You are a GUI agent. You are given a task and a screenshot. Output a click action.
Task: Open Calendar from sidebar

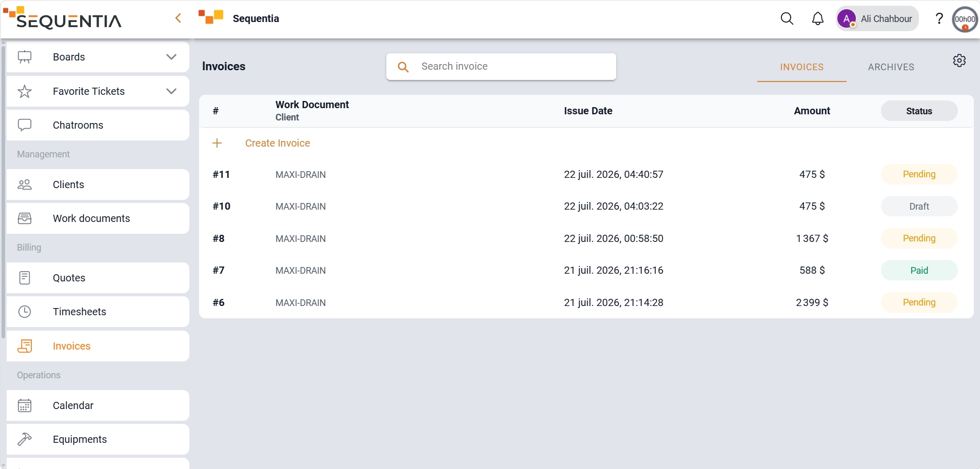pyautogui.click(x=98, y=405)
